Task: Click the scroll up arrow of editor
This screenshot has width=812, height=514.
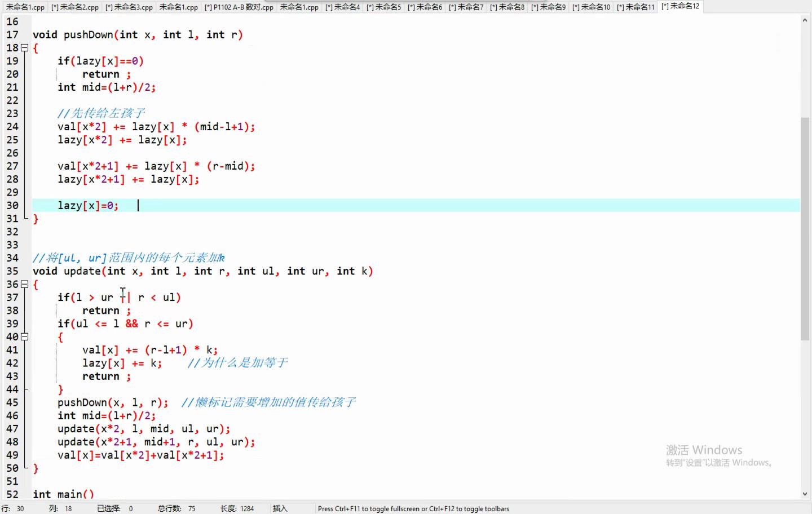Action: click(805, 20)
